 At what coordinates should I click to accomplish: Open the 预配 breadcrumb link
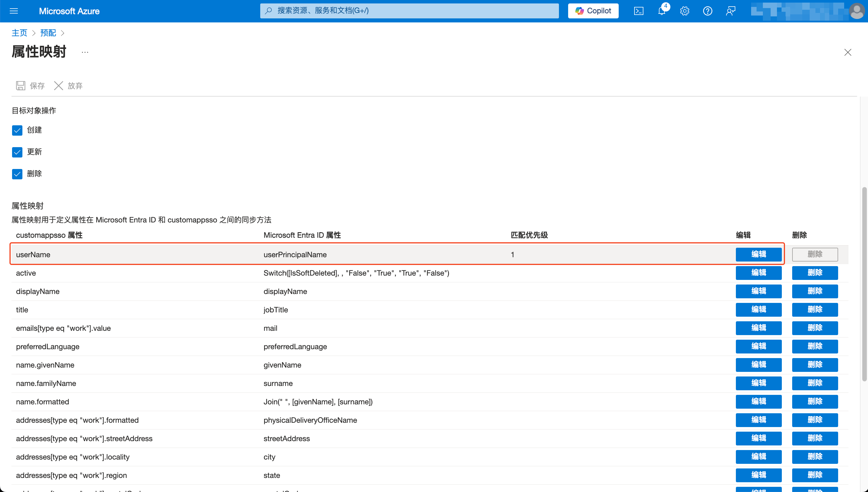pyautogui.click(x=48, y=33)
